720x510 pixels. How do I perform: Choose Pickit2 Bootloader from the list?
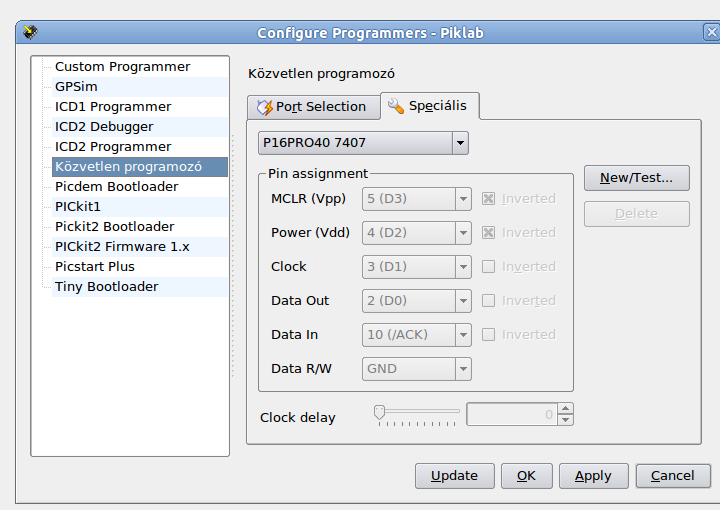coord(114,227)
